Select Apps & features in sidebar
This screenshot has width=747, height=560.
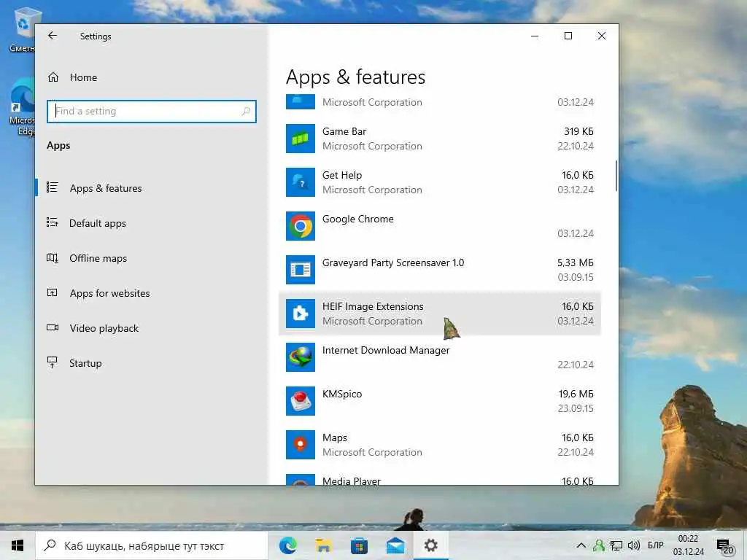tap(106, 188)
